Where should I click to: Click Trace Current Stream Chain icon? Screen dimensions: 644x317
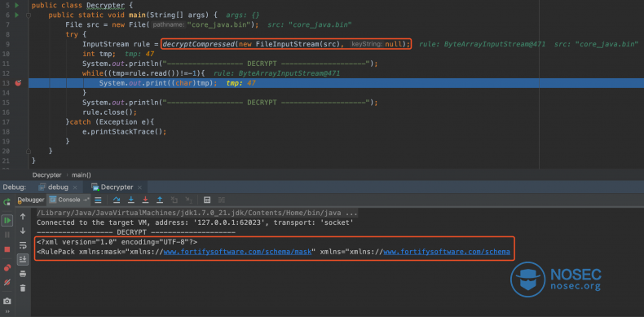[x=222, y=200]
